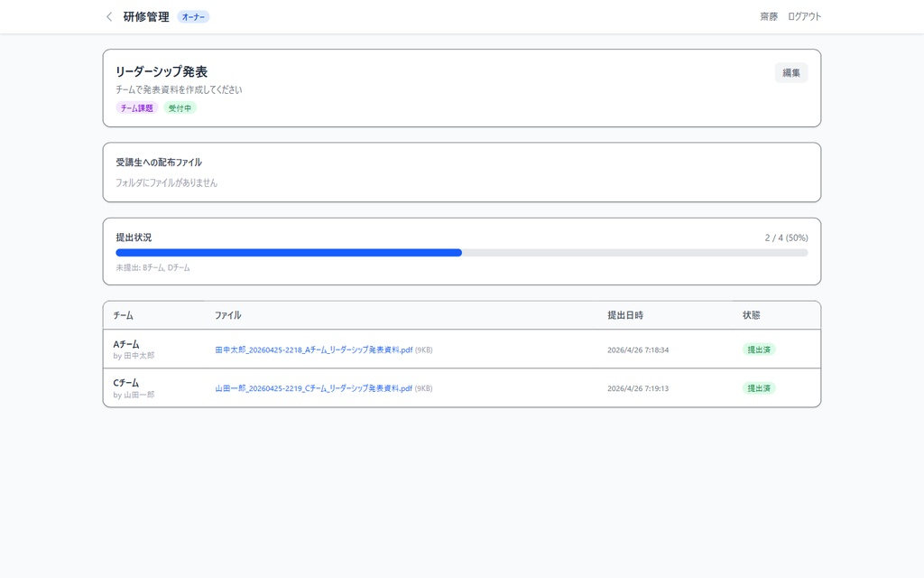The height and width of the screenshot is (578, 924).
Task: Click the 受付中 green status badge
Action: [179, 108]
